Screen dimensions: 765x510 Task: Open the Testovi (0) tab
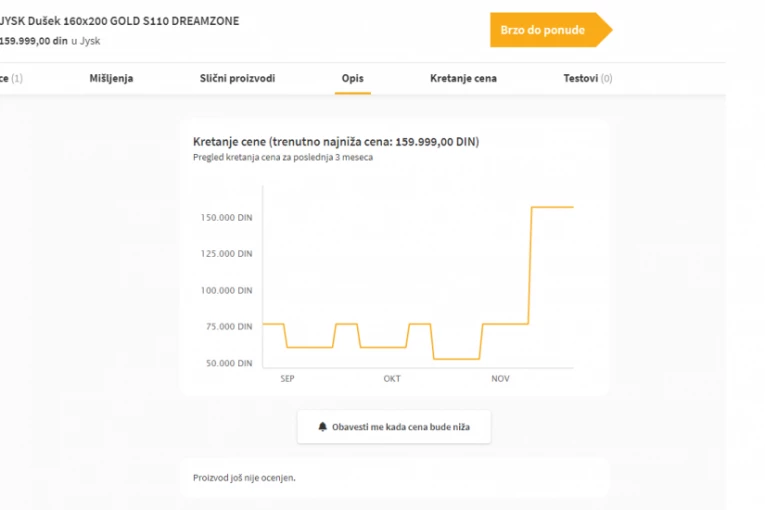pos(587,78)
